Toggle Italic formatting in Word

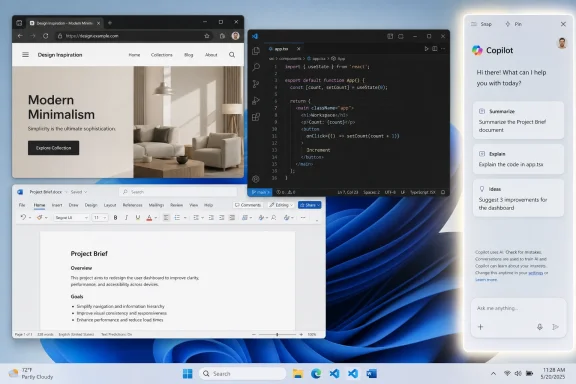tap(126, 218)
